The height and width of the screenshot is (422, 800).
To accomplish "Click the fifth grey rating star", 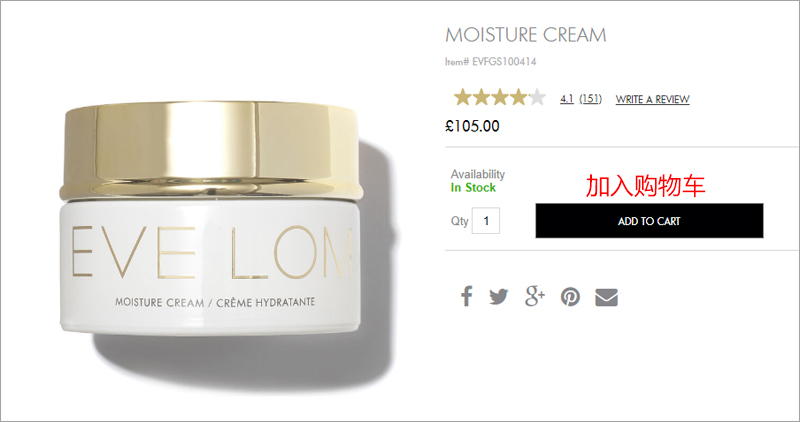I will coord(537,97).
